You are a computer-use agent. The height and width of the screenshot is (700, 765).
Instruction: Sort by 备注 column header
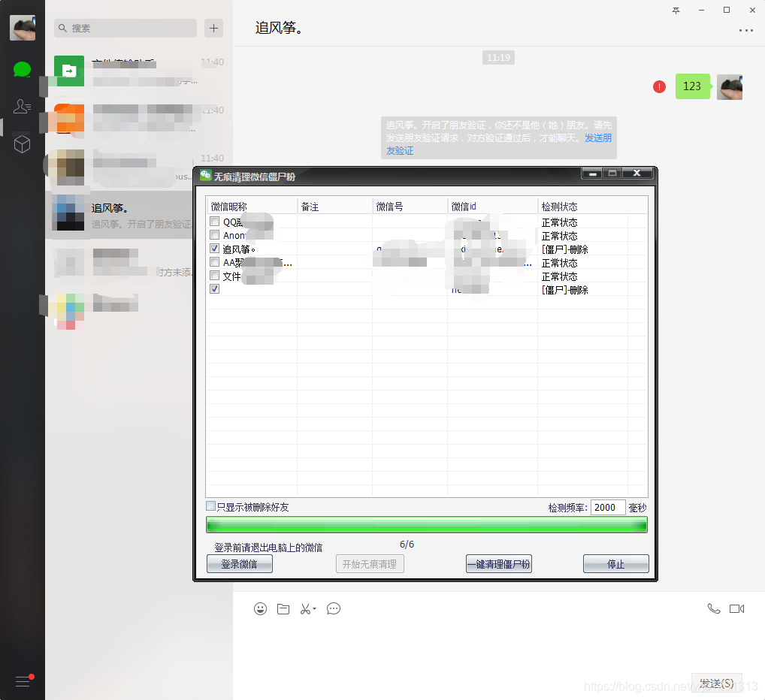pos(334,207)
